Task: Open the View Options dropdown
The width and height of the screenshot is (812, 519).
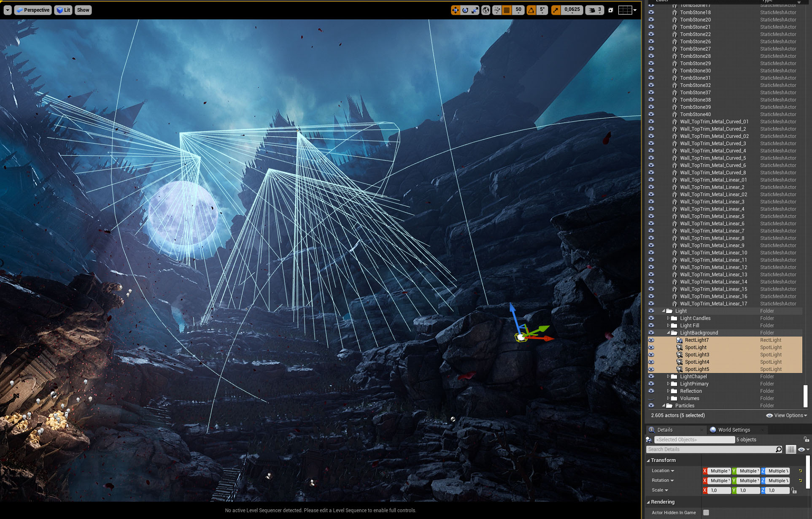Action: (x=786, y=415)
